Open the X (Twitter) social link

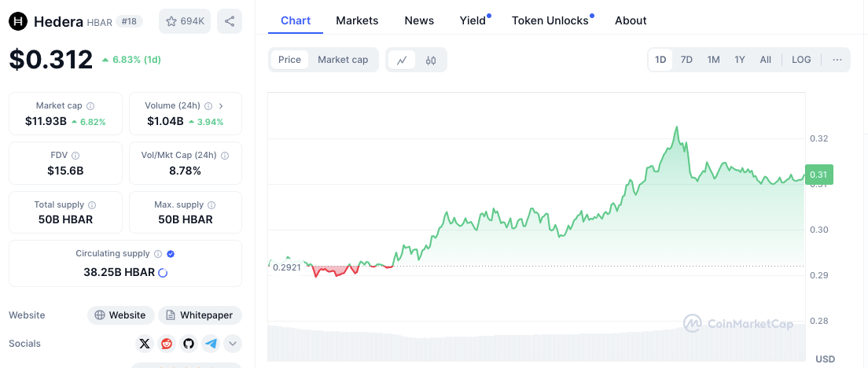pyautogui.click(x=144, y=344)
